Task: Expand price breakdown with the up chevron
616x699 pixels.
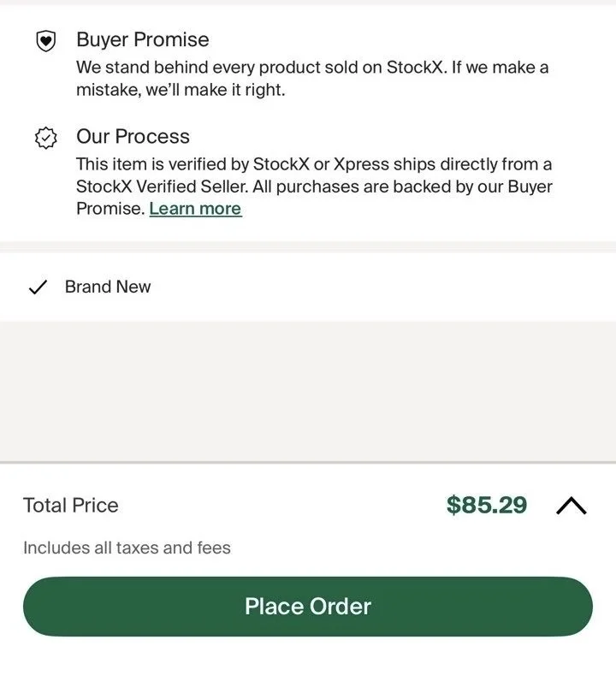Action: coord(571,506)
